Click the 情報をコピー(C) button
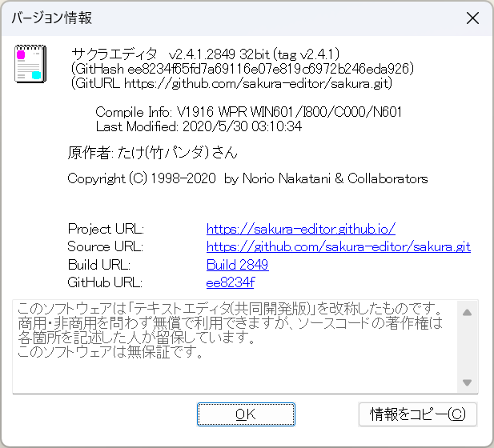 pos(418,414)
